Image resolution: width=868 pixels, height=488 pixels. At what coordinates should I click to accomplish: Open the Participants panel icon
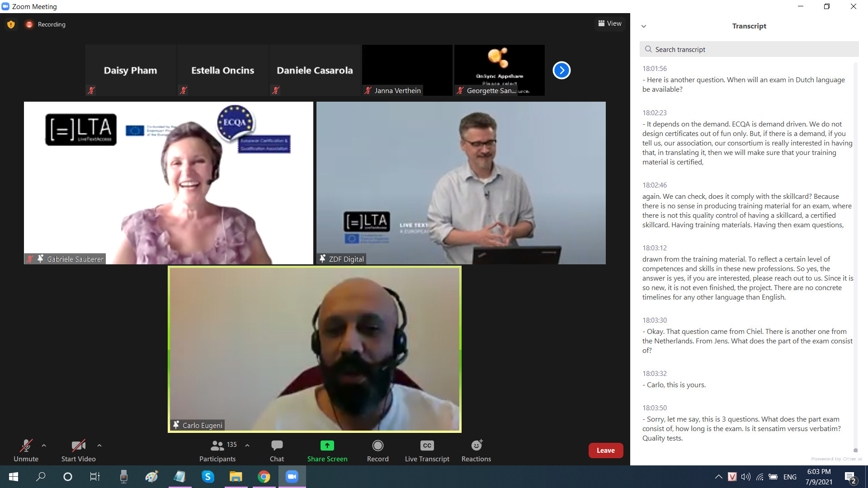pyautogui.click(x=217, y=446)
